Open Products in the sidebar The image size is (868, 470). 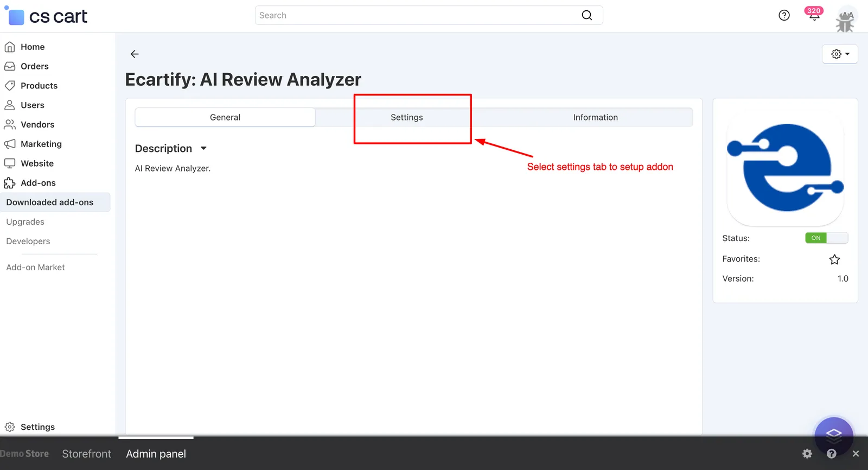[39, 86]
